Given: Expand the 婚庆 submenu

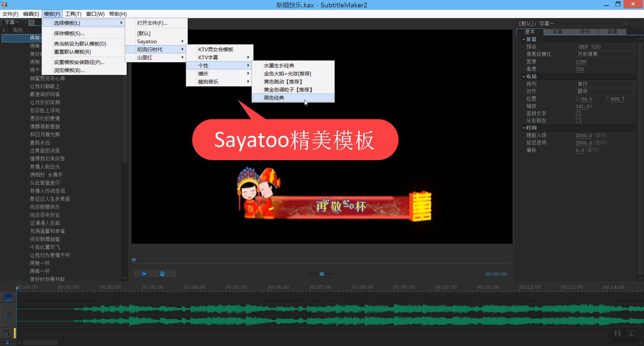Looking at the screenshot, I should pyautogui.click(x=219, y=74).
